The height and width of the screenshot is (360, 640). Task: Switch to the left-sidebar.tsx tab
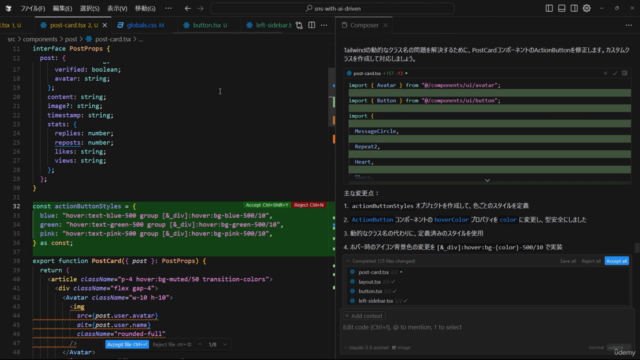269,25
